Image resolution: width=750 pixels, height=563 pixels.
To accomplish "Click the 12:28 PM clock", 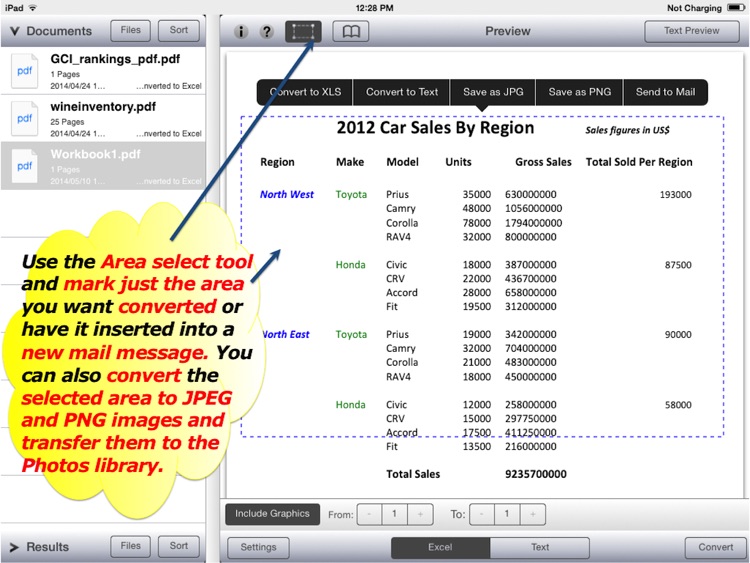I will coord(375,8).
